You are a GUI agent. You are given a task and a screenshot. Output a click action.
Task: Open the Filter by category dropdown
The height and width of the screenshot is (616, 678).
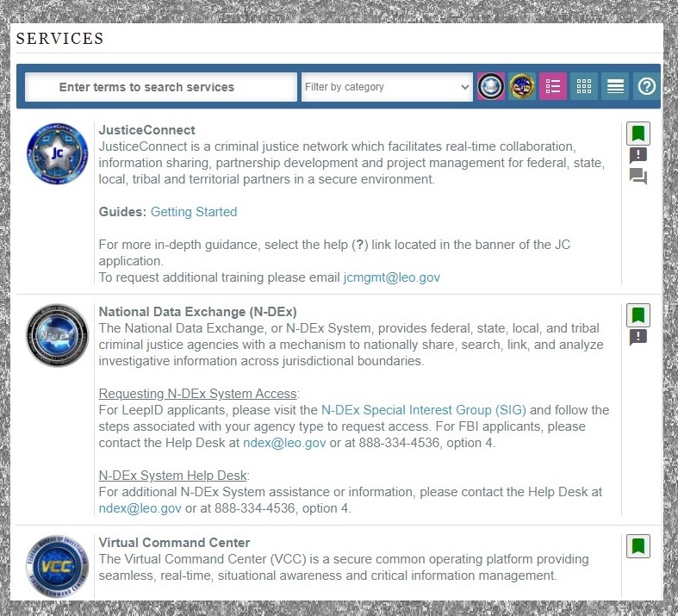[387, 87]
